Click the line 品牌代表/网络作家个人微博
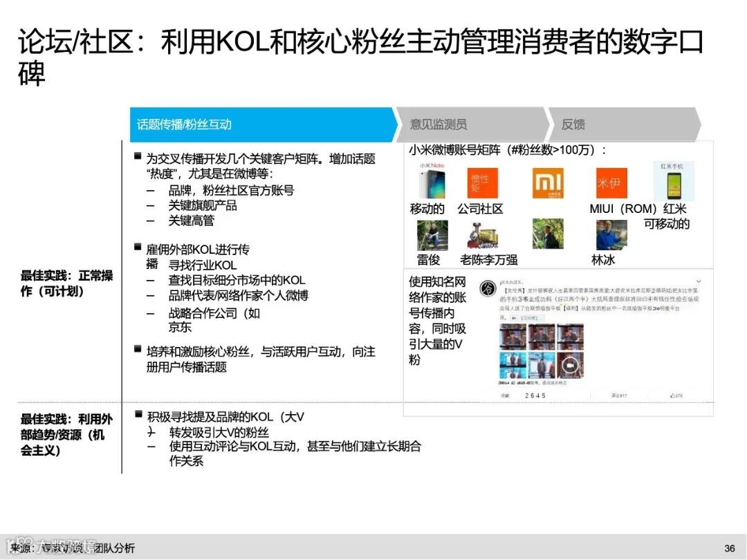The image size is (747, 560). tap(238, 295)
